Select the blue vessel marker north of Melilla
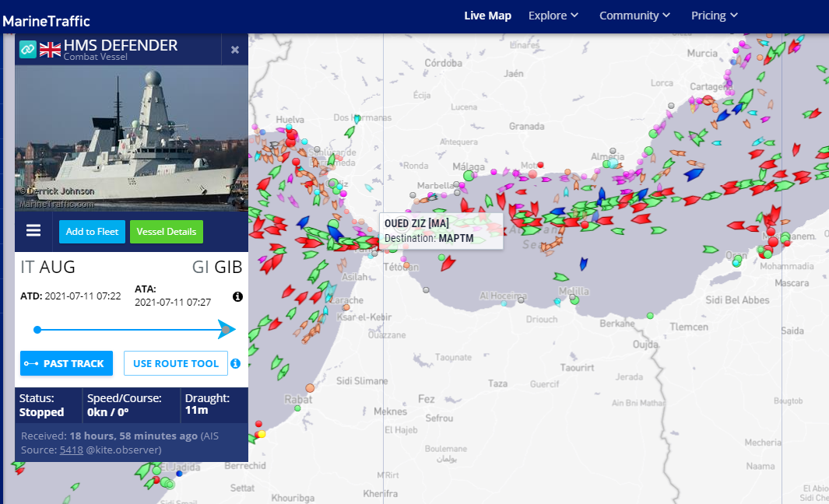829x504 pixels. pos(584,264)
